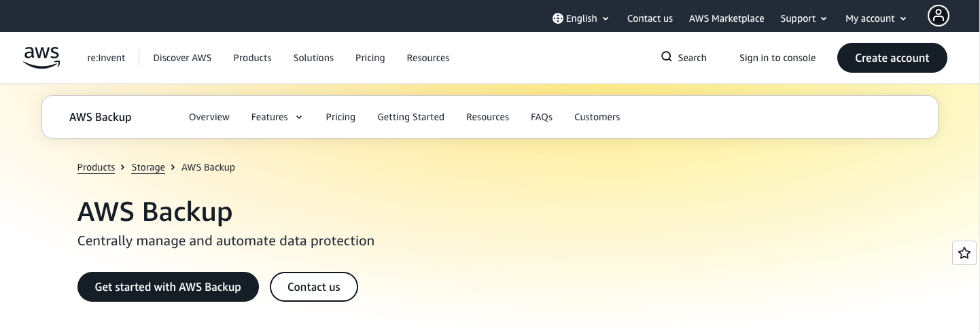This screenshot has width=980, height=333.
Task: Open the FAQs tab
Action: pyautogui.click(x=541, y=117)
